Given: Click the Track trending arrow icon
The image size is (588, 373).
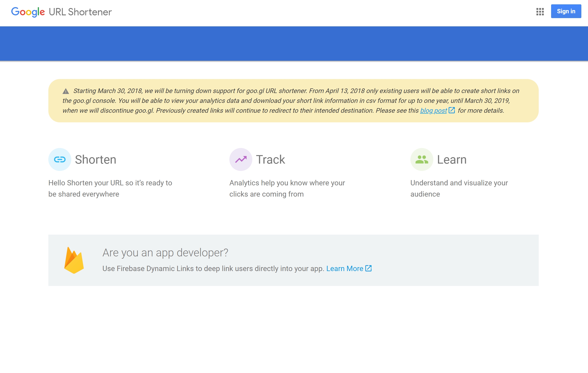Looking at the screenshot, I should pyautogui.click(x=241, y=159).
